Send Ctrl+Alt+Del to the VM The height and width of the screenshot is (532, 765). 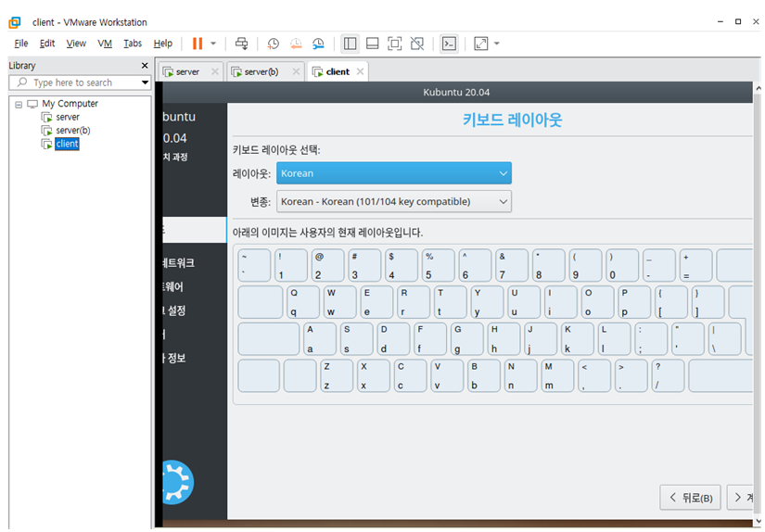241,44
